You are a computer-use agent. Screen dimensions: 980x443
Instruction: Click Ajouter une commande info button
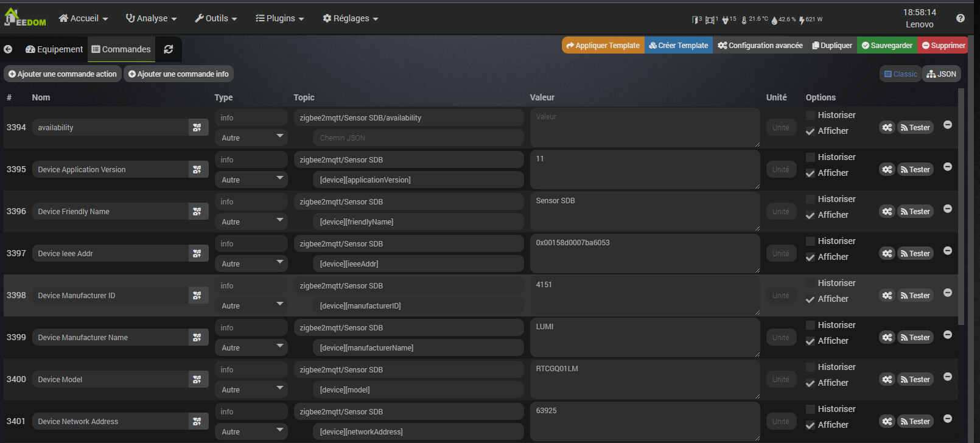click(x=178, y=74)
